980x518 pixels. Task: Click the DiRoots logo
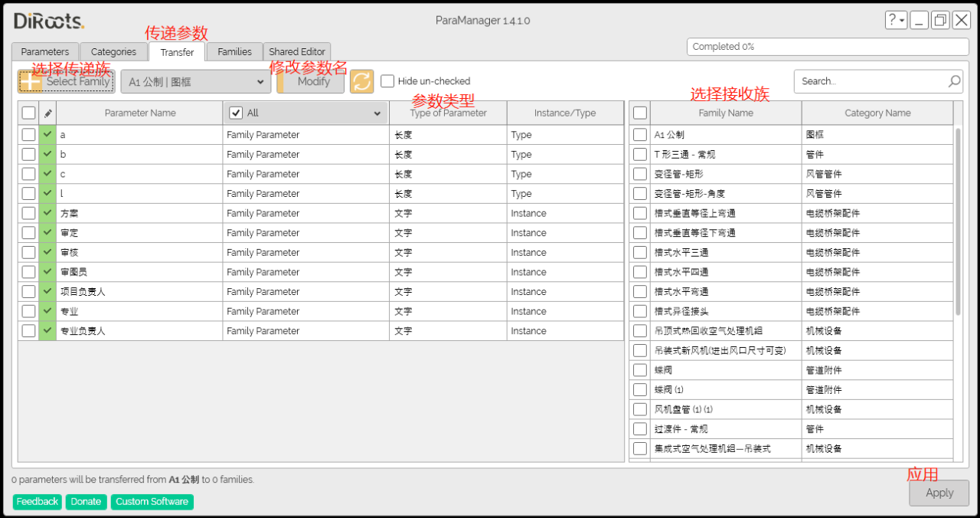point(49,21)
